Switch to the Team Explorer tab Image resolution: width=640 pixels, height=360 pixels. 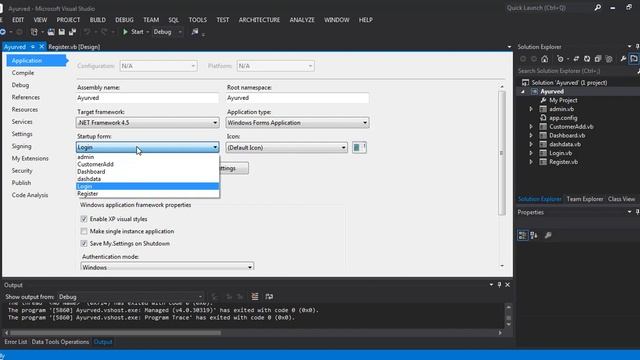coord(584,199)
